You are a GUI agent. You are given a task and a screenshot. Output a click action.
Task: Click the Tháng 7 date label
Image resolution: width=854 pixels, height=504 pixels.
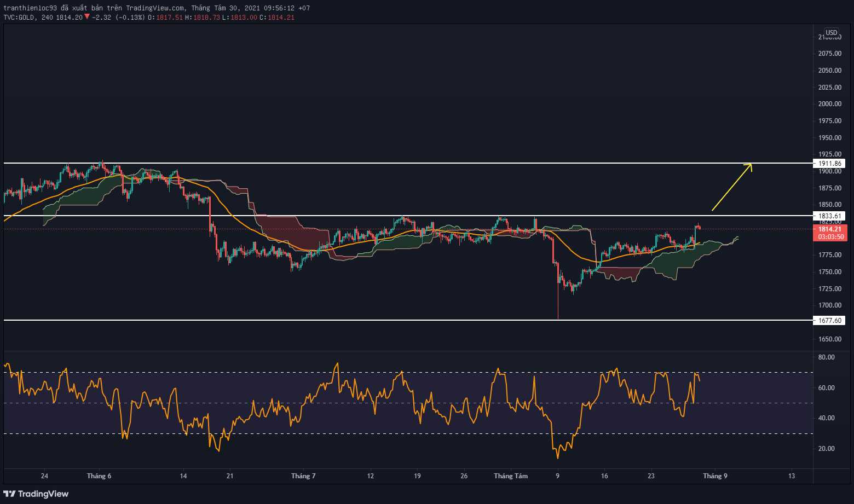303,476
